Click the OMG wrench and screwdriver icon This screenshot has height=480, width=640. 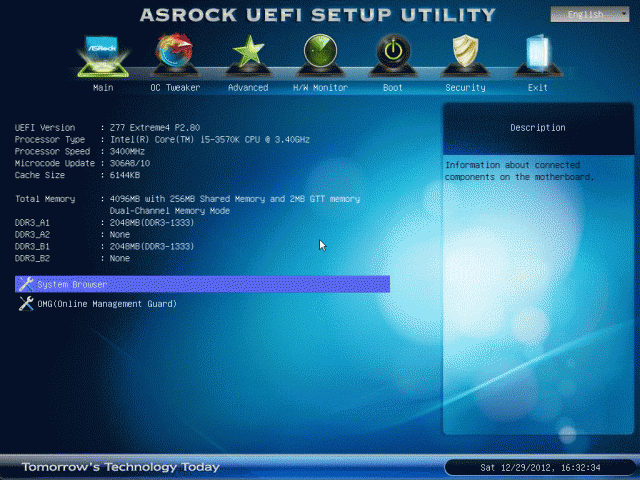click(x=26, y=304)
